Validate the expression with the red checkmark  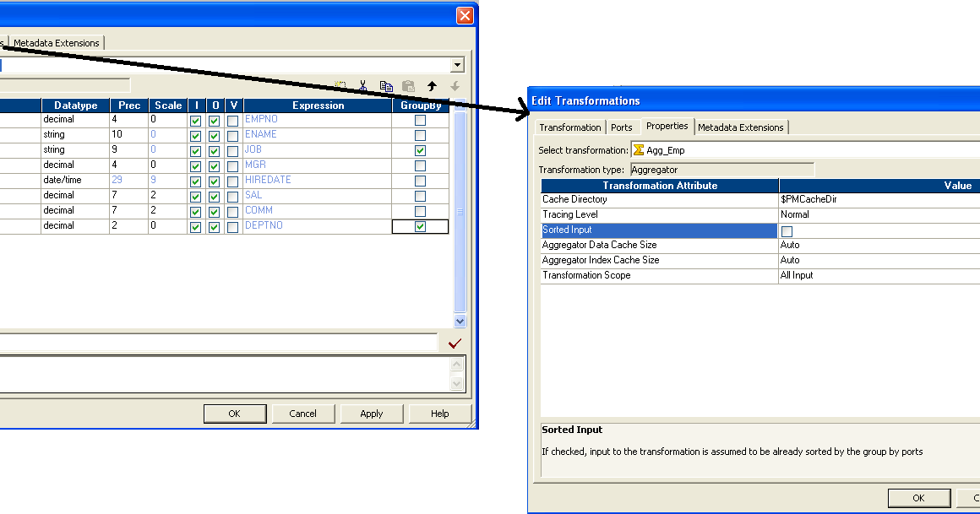[455, 343]
